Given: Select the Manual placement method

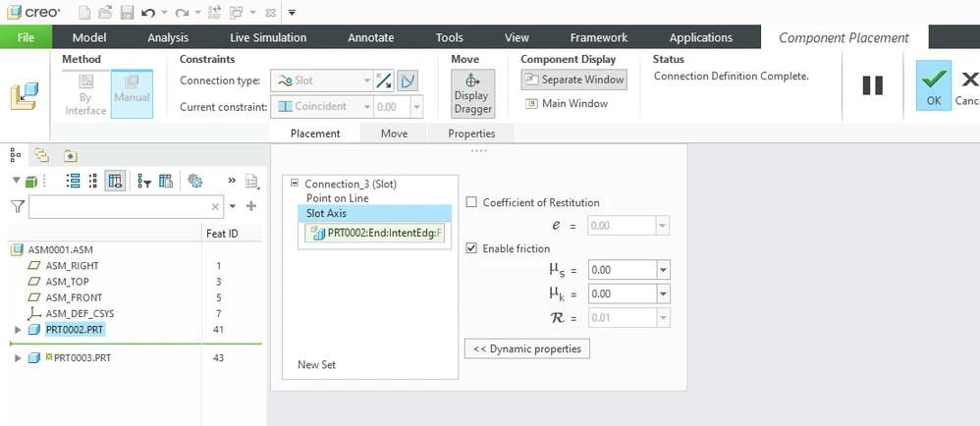Looking at the screenshot, I should (x=132, y=94).
